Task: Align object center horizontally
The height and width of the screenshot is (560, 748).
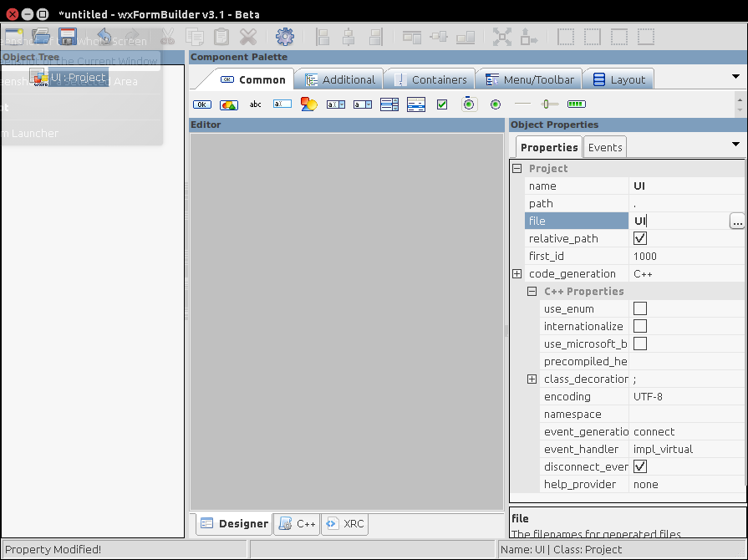Action: pos(349,37)
